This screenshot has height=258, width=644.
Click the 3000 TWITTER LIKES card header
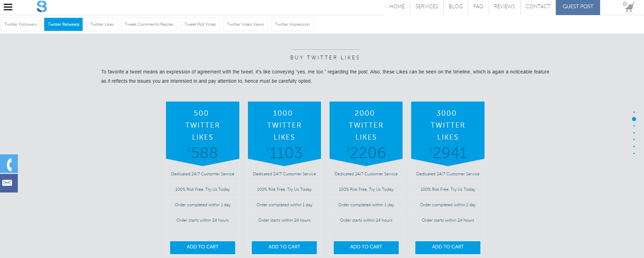click(448, 125)
